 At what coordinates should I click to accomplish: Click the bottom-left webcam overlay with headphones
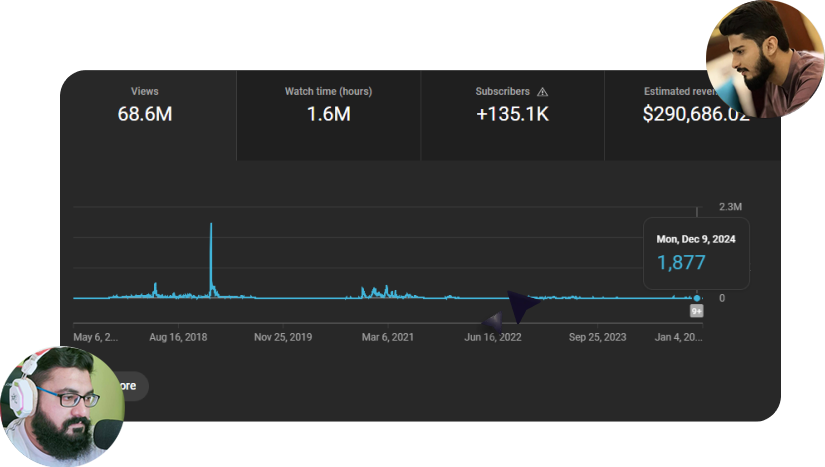(x=62, y=408)
